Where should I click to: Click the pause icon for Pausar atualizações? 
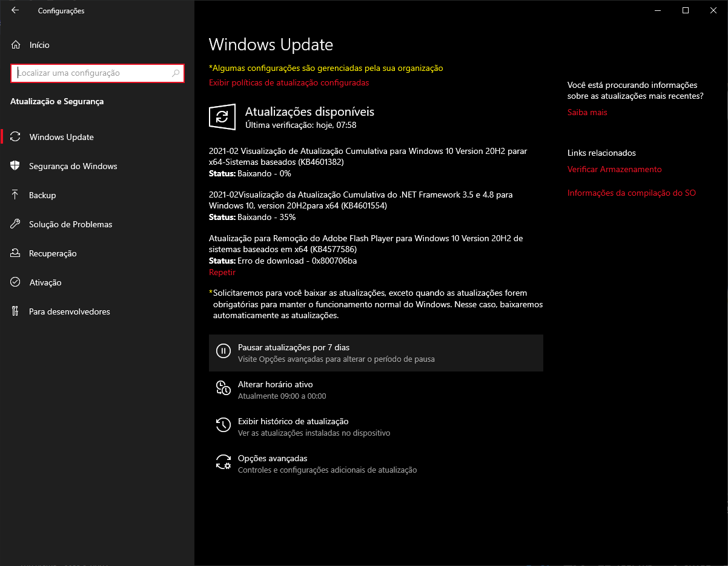[x=223, y=351]
